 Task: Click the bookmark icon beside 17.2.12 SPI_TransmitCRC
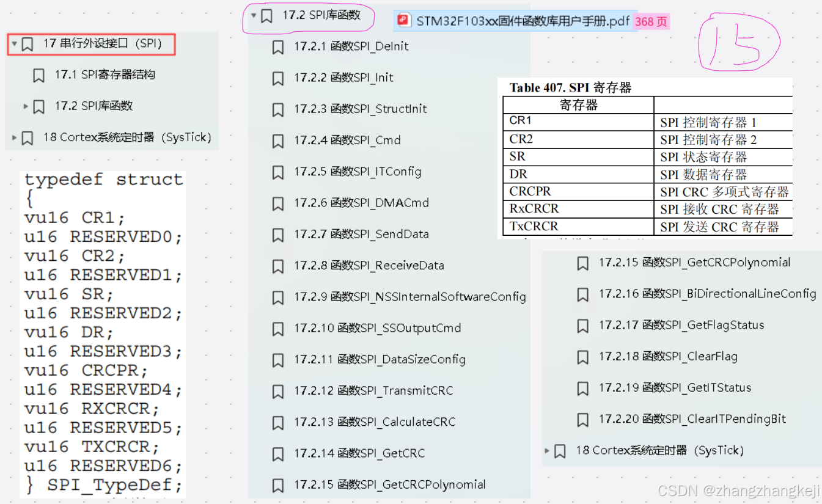point(278,392)
